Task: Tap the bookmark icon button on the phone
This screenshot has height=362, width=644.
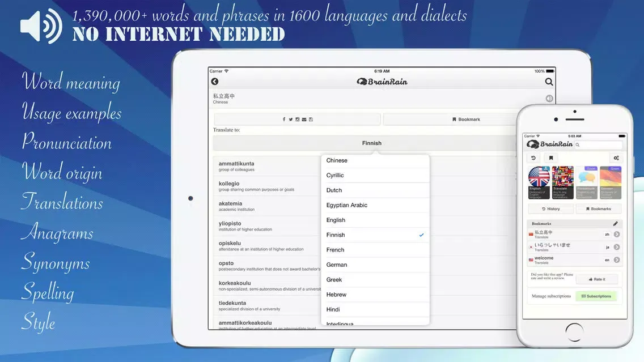Action: click(x=551, y=158)
